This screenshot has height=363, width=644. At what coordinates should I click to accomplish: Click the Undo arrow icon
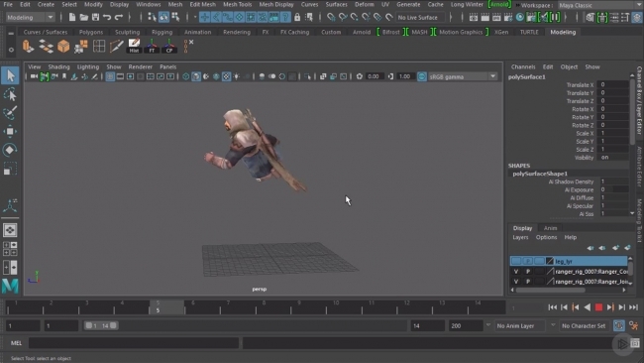tap(107, 17)
